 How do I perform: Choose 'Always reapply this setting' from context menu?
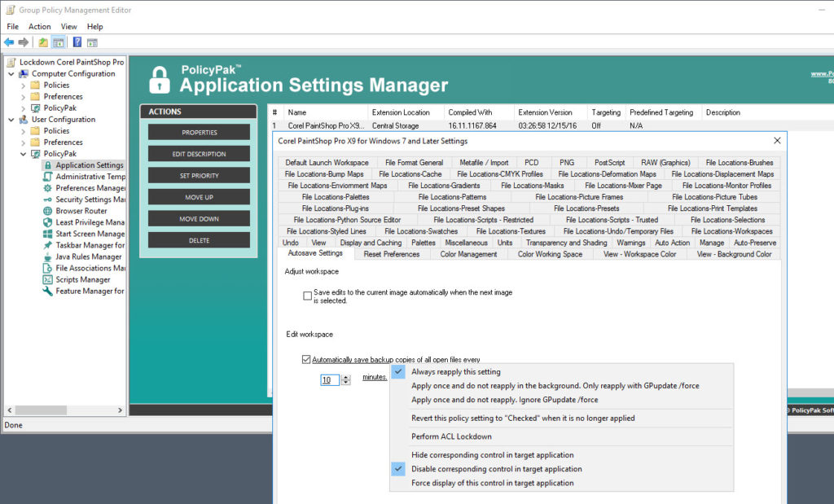tap(562, 371)
